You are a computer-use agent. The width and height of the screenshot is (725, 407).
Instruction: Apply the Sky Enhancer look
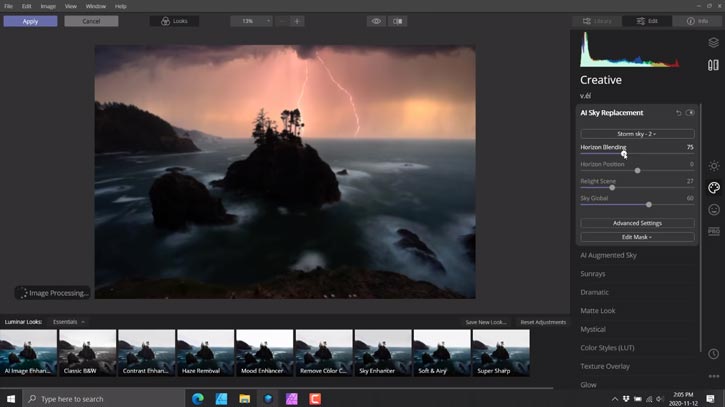[383, 352]
